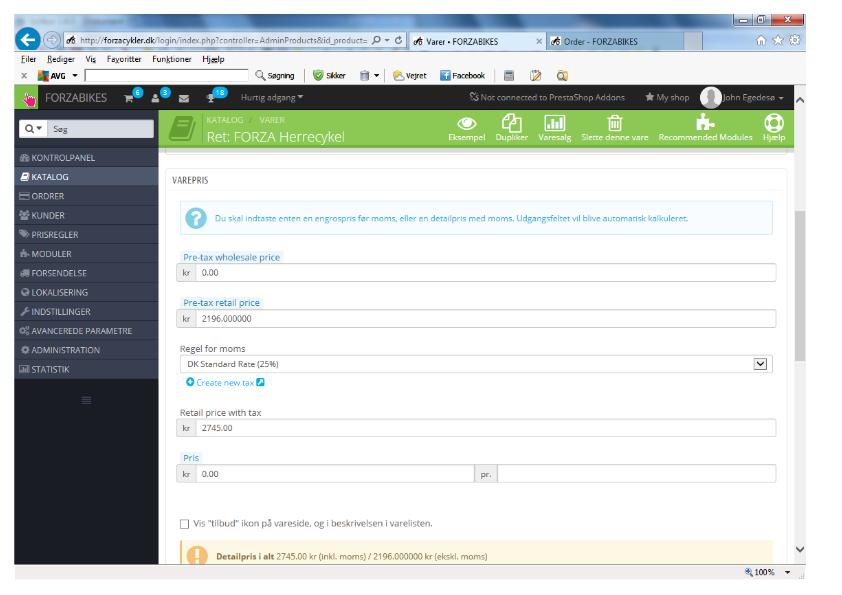Click the Create new tax link
Image resolution: width=842 pixels, height=595 pixels.
[x=225, y=383]
